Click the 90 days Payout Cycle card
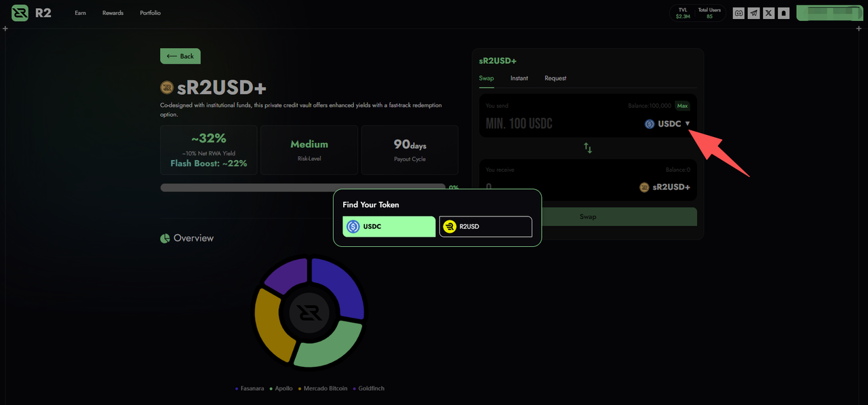Viewport: 868px width, 405px height. click(410, 150)
